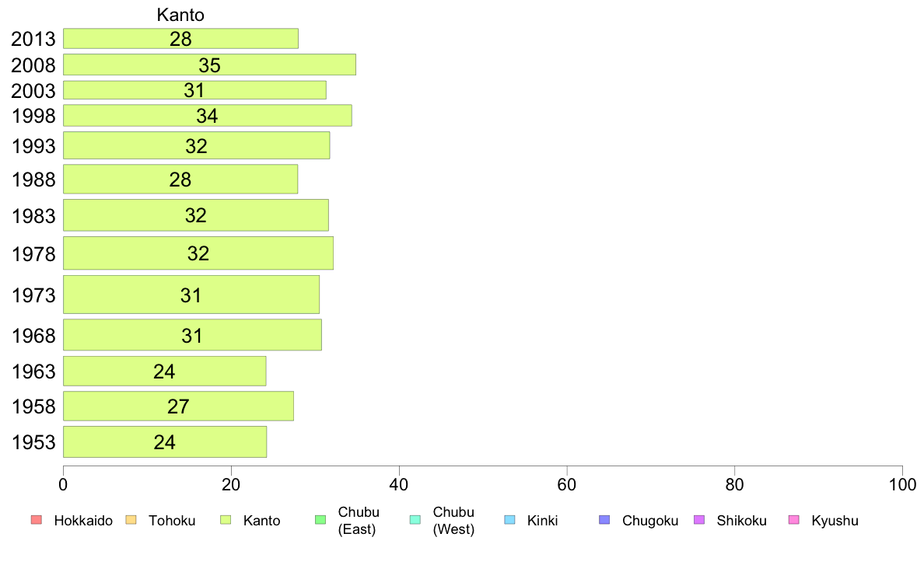Click the Tohoku legend color swatch
This screenshot has height=572, width=924.
tap(130, 520)
